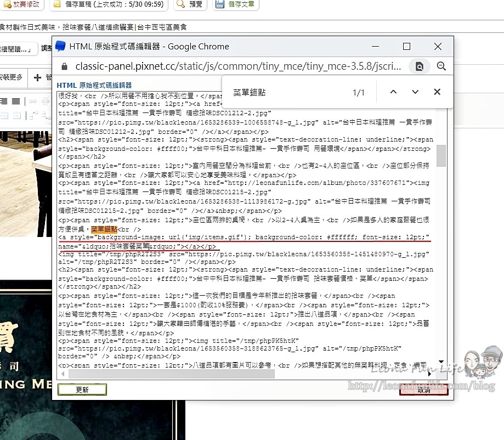Maximize the HTML source editor window
Viewport: 504px width, 440px height.
coord(406,47)
